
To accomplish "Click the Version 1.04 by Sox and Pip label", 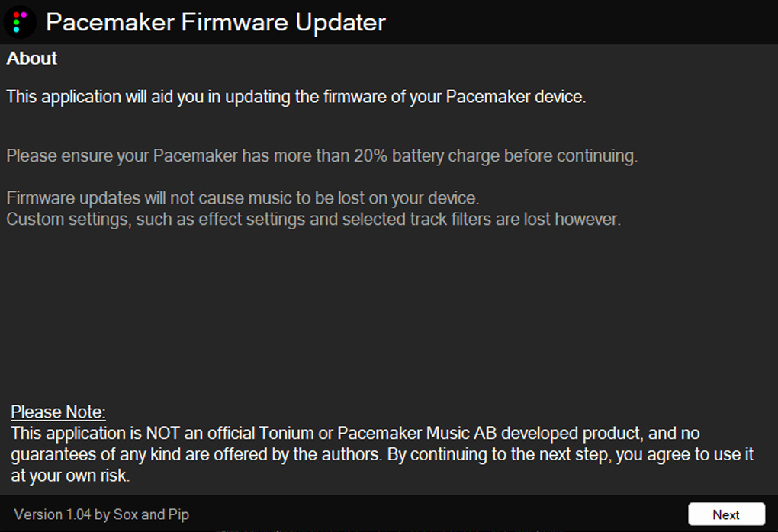I will point(101,514).
